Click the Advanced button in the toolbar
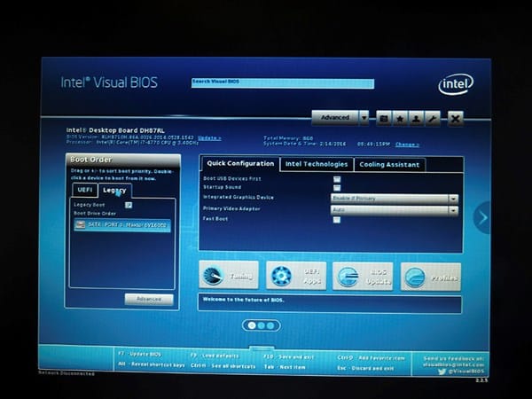The width and height of the screenshot is (532, 399). (x=335, y=118)
